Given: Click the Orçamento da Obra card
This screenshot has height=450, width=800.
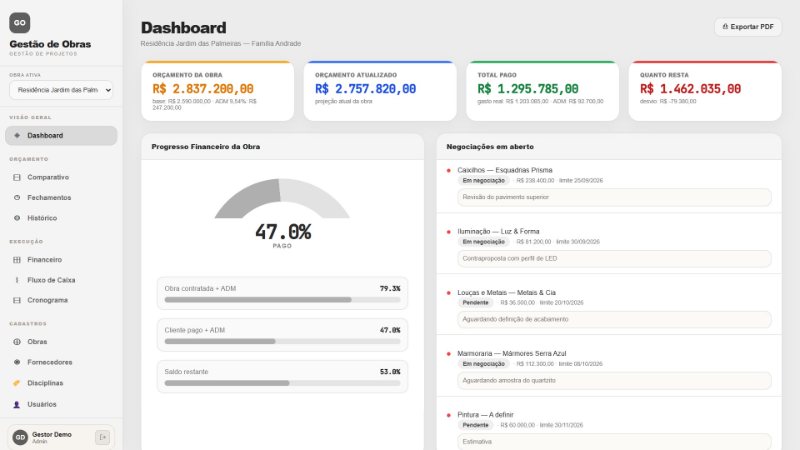Looking at the screenshot, I should 218,91.
